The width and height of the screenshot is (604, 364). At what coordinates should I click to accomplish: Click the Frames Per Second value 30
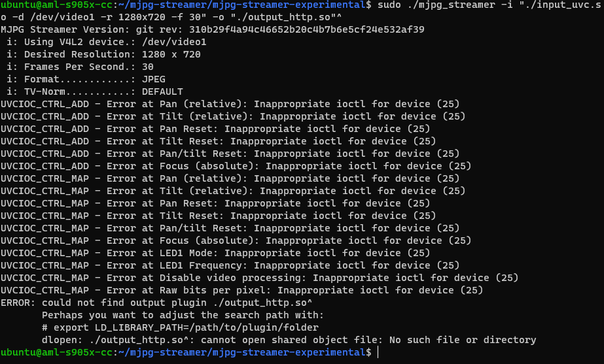(147, 67)
